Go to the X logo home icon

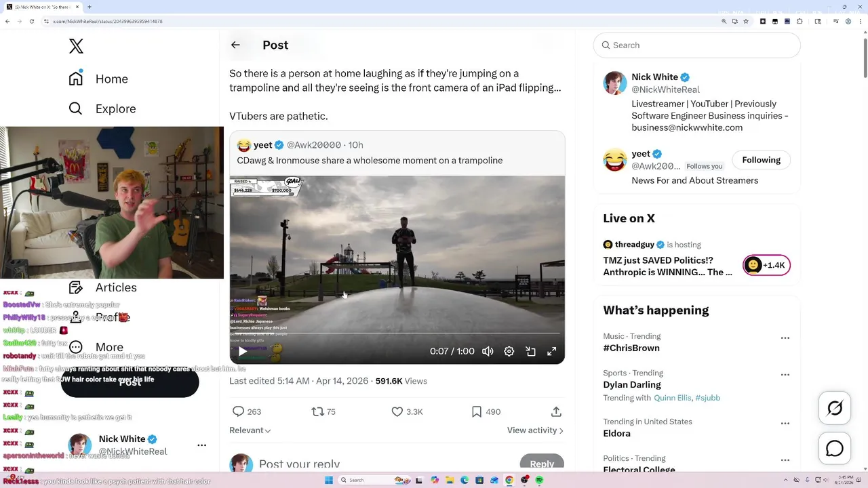tap(76, 46)
